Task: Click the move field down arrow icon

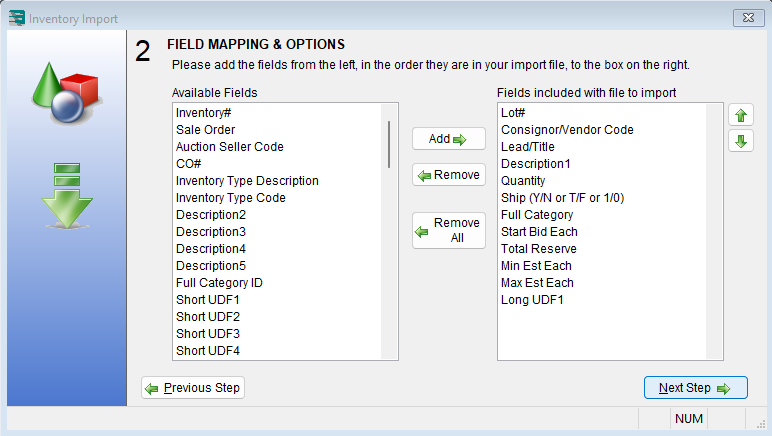Action: 740,142
